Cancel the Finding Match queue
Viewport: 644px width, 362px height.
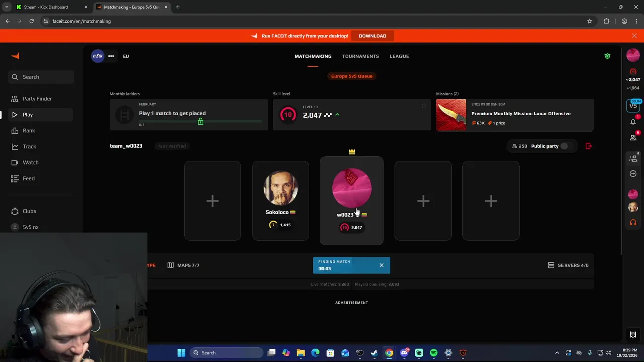pyautogui.click(x=381, y=265)
